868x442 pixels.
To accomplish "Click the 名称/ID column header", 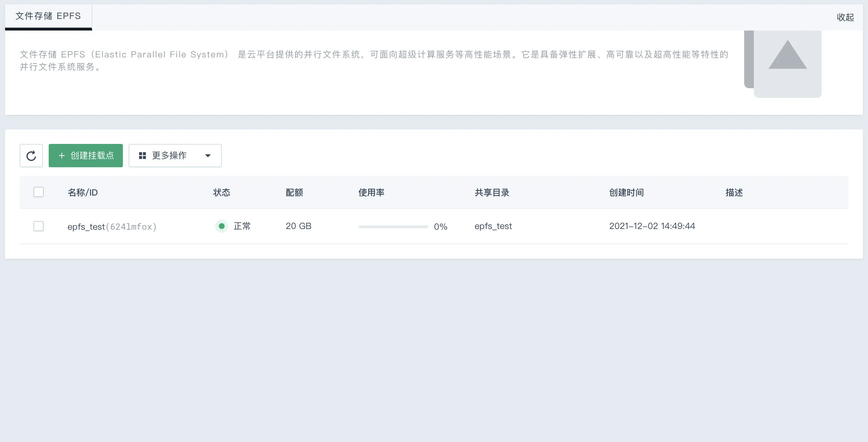I will click(83, 192).
